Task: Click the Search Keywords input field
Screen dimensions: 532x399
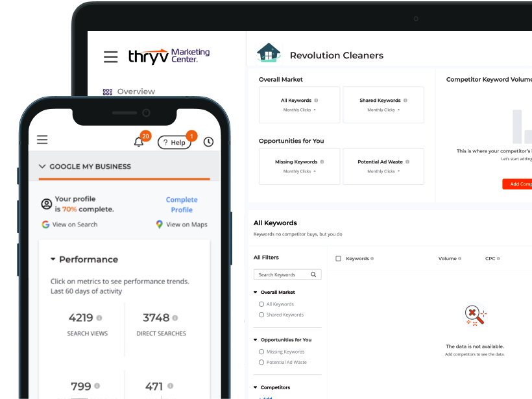Action: [x=287, y=274]
